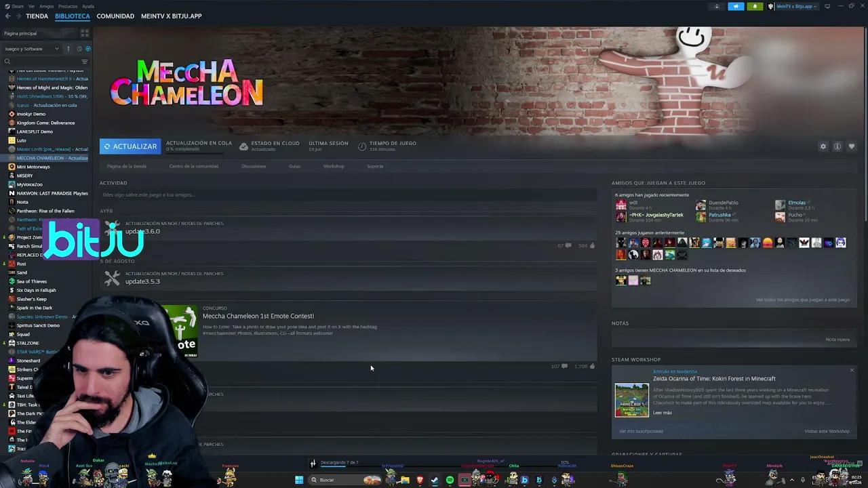Toggle the ready-to-play filter icon
Screen dimensions: 868x488
88,49
